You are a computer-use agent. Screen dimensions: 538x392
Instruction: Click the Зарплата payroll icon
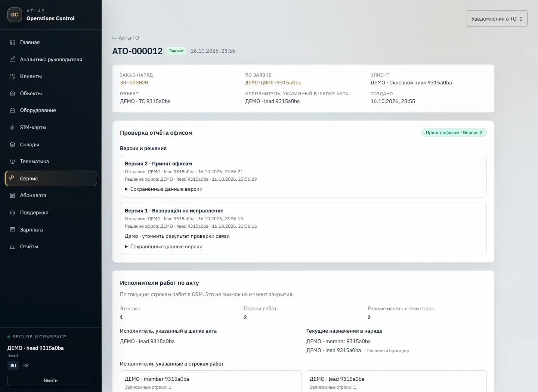point(12,230)
